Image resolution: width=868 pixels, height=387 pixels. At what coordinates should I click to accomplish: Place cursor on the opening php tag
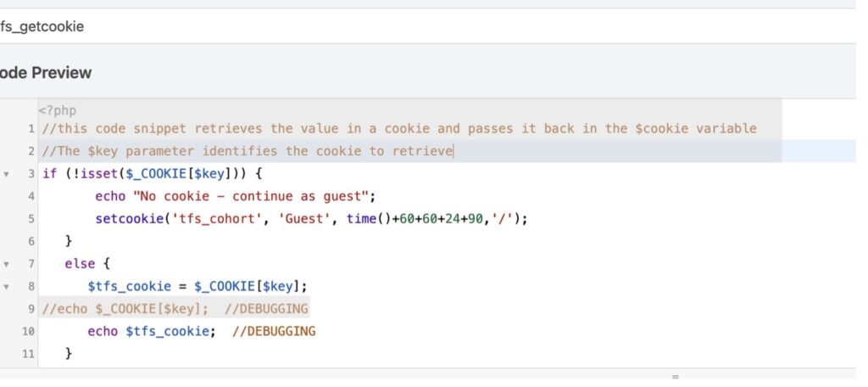tap(57, 110)
